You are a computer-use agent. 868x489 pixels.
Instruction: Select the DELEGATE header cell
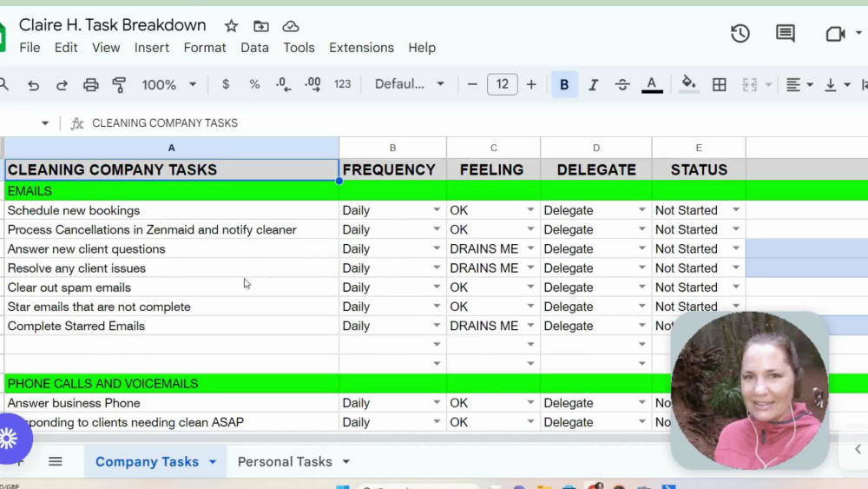coord(596,170)
